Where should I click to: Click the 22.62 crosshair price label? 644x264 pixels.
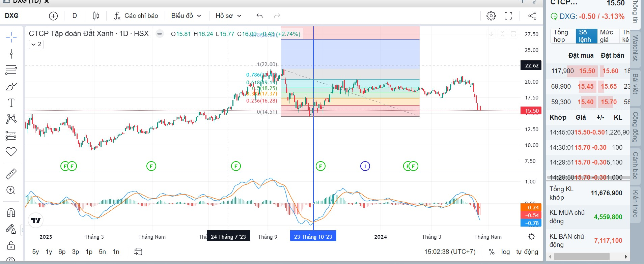(532, 65)
